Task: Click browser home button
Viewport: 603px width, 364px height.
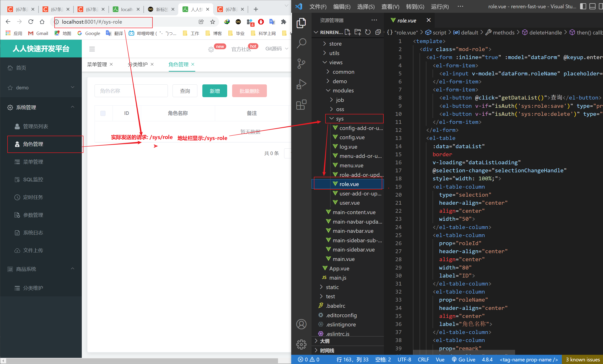Action: pos(42,22)
